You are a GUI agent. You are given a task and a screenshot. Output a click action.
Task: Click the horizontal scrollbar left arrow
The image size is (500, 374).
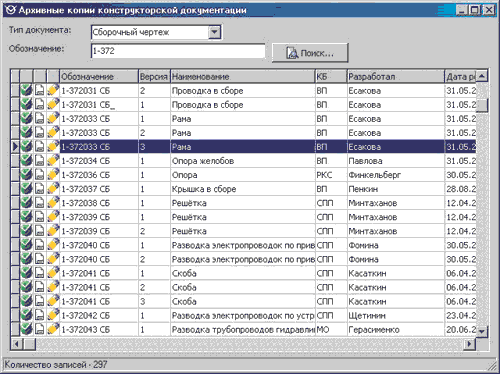click(x=17, y=344)
